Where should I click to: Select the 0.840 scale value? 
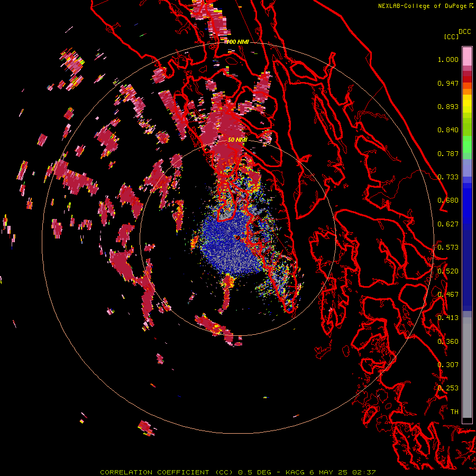tap(448, 130)
